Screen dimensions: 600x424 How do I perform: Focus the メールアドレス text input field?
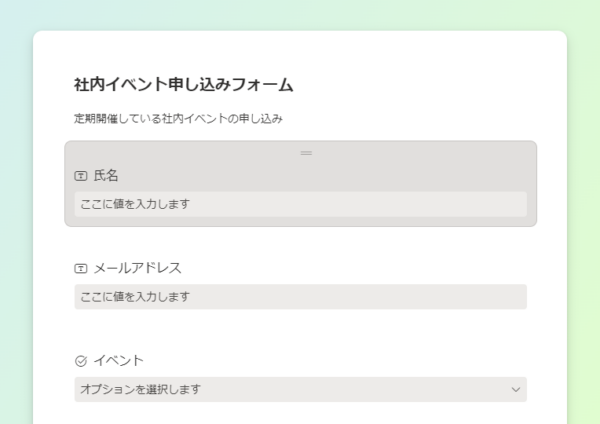point(300,297)
